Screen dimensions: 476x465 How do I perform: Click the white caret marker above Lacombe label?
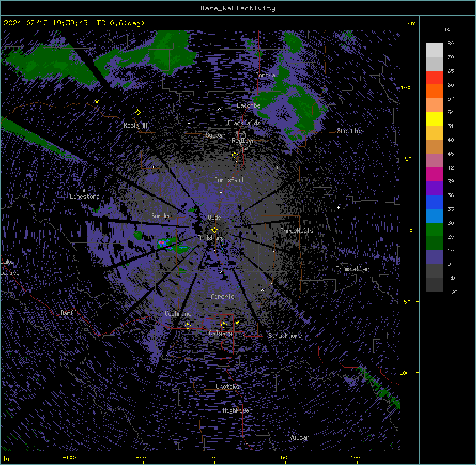pos(219,109)
